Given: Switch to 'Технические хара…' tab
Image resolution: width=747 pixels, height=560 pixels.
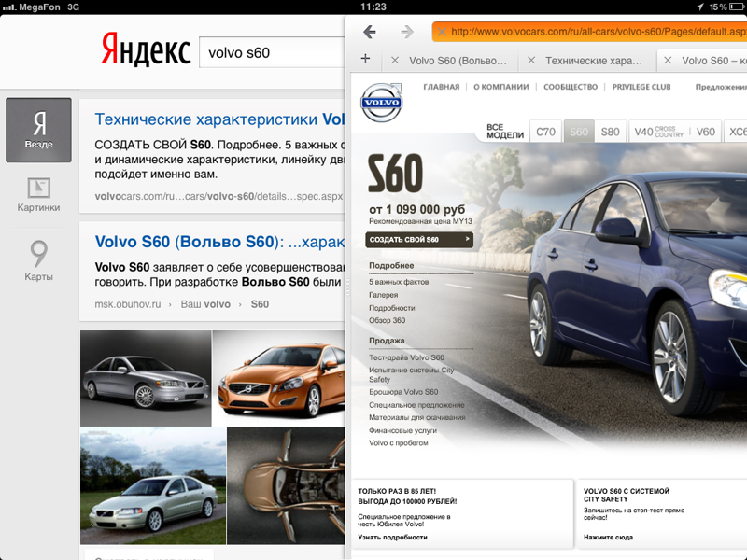Looking at the screenshot, I should tap(594, 61).
